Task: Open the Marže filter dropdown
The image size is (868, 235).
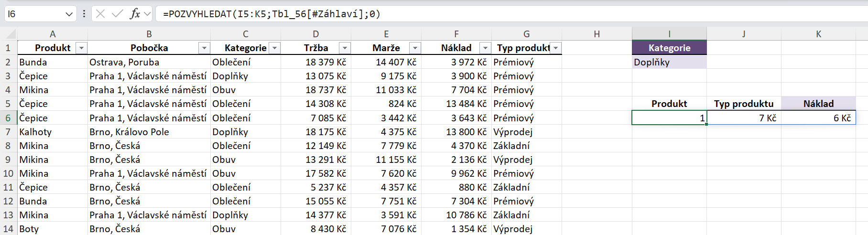Action: click(415, 48)
